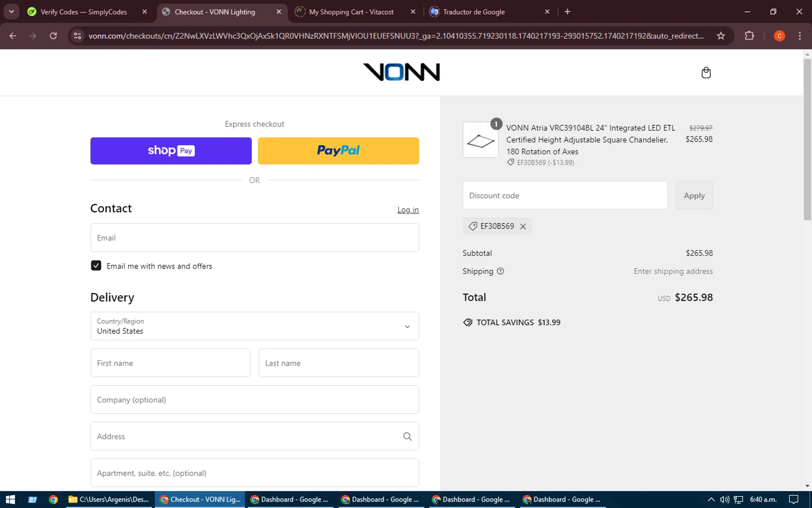This screenshot has height=508, width=812.
Task: Open a new browser tab
Action: pyautogui.click(x=567, y=11)
